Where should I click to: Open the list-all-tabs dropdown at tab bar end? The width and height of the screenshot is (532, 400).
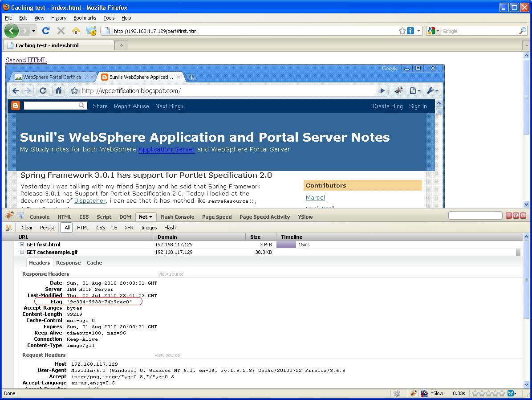pyautogui.click(x=527, y=45)
